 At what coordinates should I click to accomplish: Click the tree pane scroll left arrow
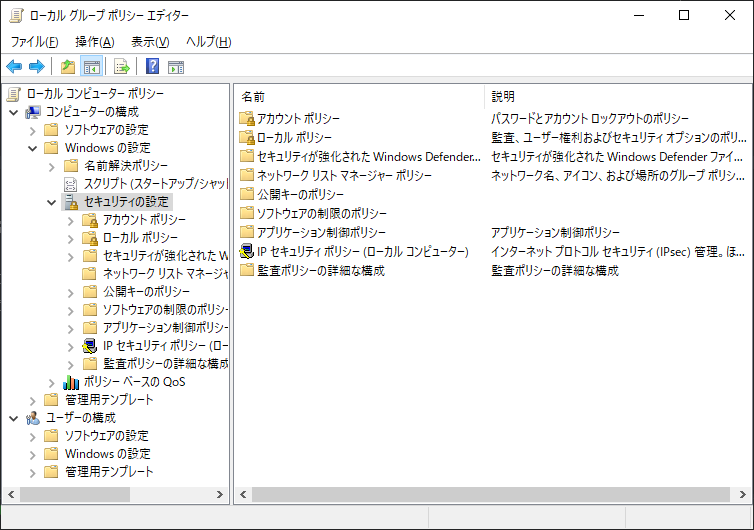11,494
